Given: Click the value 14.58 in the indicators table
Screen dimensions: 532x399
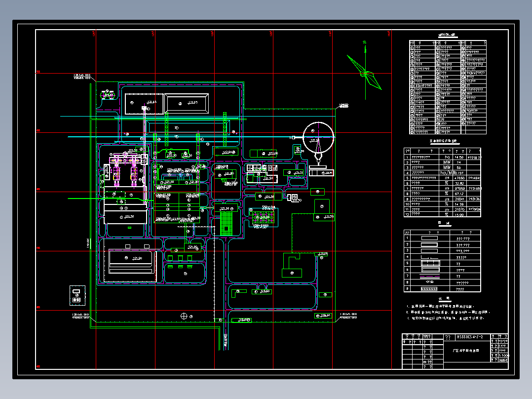Looking at the screenshot, I should click(x=459, y=157).
